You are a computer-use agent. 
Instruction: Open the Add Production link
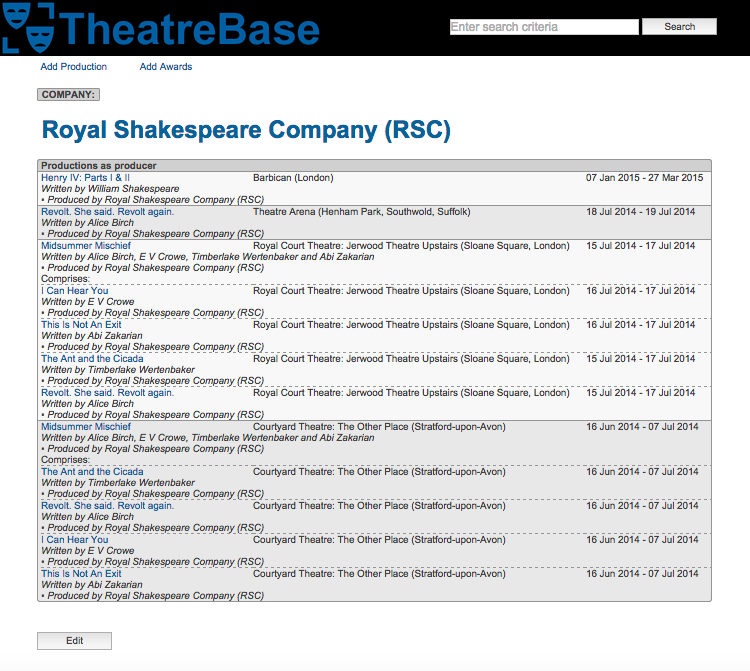pyautogui.click(x=74, y=67)
